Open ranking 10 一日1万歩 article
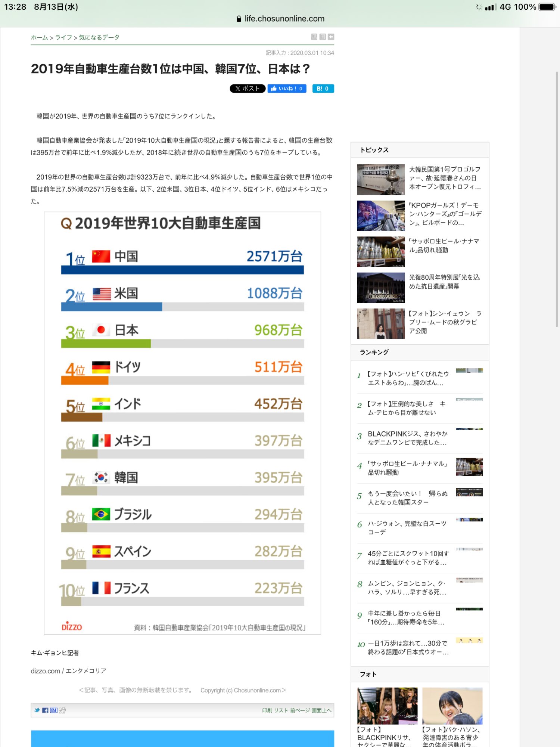The height and width of the screenshot is (747, 560). tap(408, 647)
